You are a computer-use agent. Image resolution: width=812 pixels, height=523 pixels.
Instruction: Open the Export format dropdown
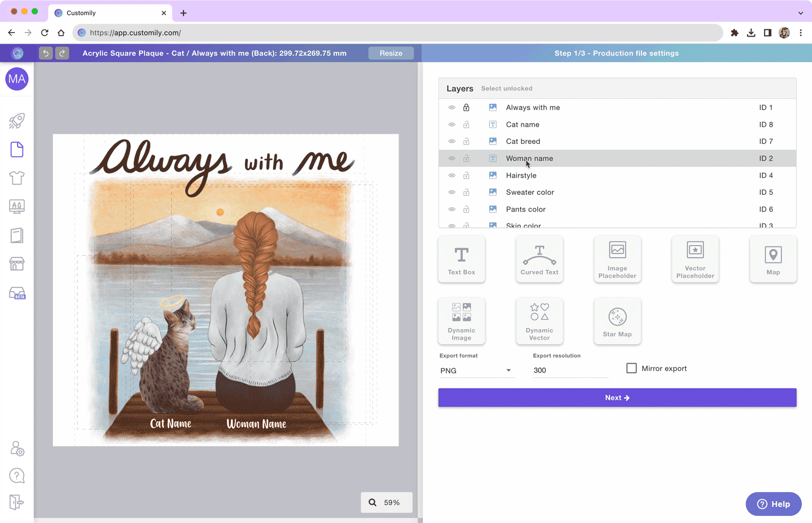click(x=476, y=371)
